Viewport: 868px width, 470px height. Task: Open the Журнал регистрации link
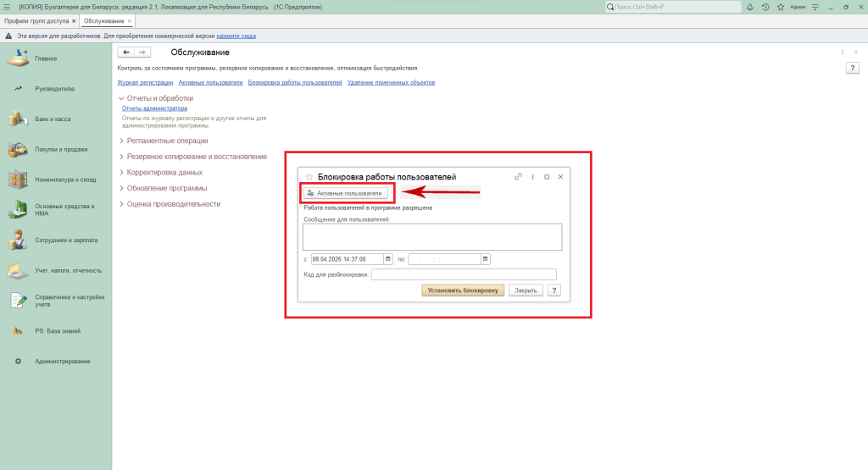145,83
